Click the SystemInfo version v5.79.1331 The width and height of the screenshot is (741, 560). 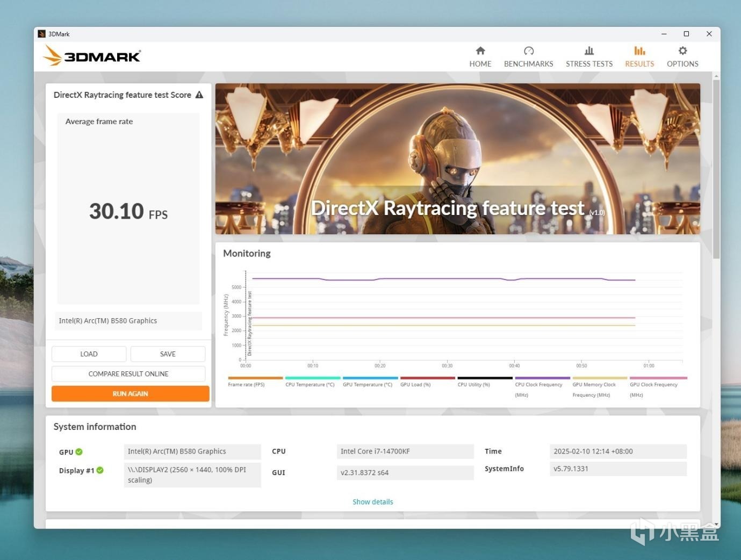pos(618,469)
